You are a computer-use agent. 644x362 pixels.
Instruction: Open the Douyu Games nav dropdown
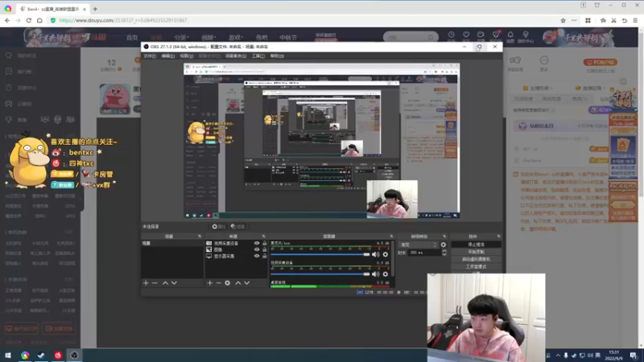[x=235, y=37]
